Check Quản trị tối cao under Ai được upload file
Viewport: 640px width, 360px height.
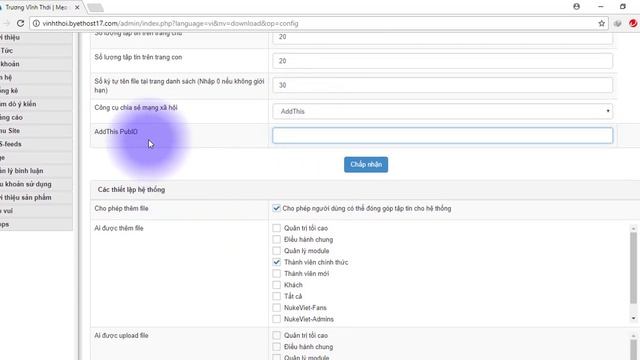pos(276,335)
